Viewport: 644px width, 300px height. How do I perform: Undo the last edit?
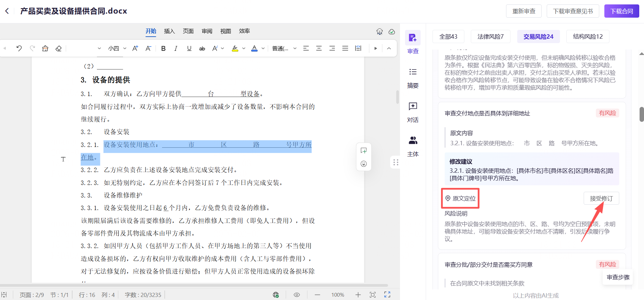19,49
